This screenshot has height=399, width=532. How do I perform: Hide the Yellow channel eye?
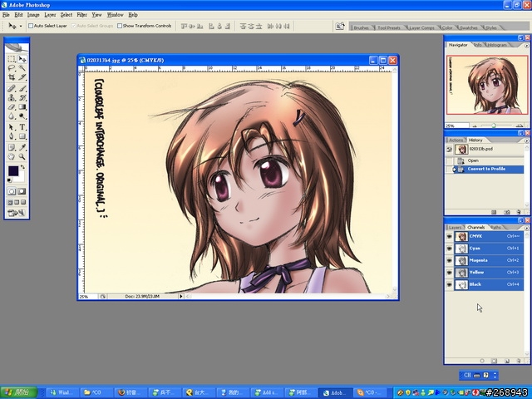pyautogui.click(x=449, y=273)
